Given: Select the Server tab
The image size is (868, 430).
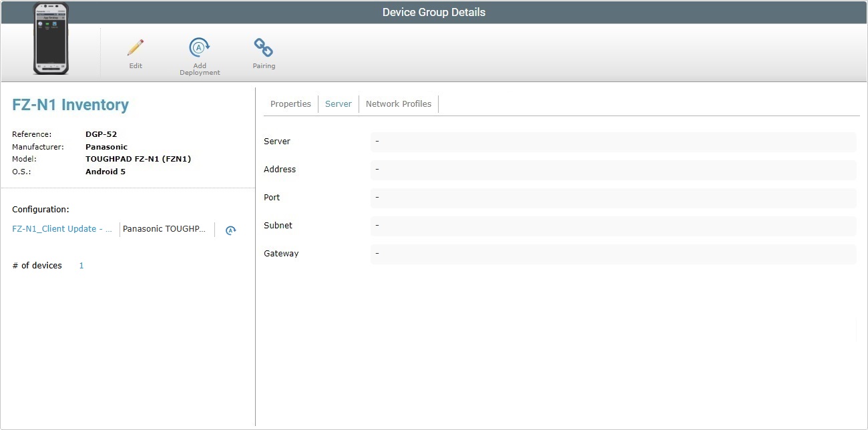Looking at the screenshot, I should point(338,103).
